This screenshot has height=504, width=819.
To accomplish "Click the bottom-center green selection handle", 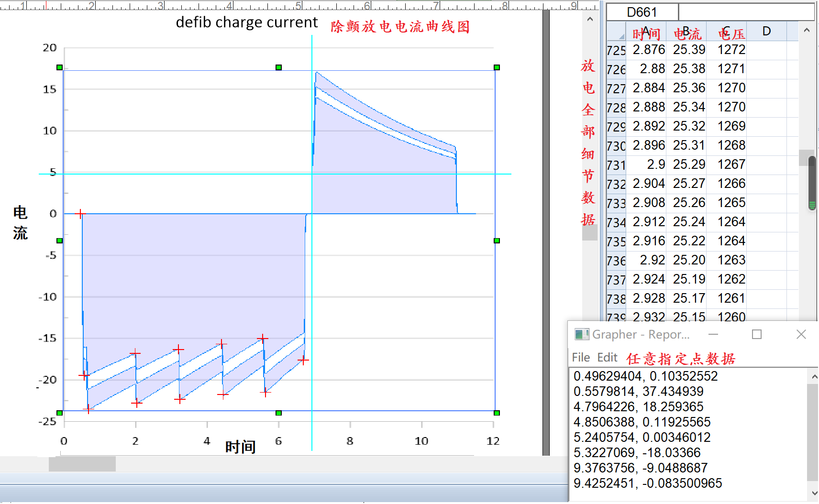I will (278, 413).
